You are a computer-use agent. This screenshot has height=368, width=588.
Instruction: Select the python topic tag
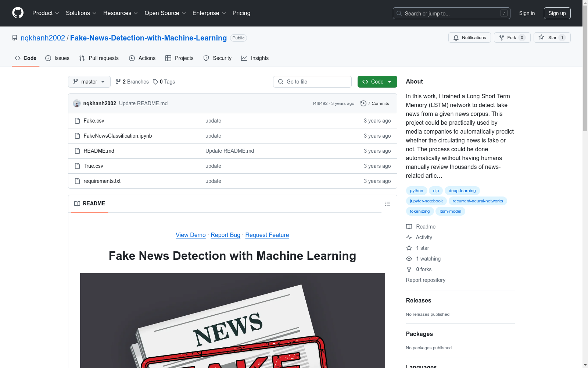(x=416, y=191)
